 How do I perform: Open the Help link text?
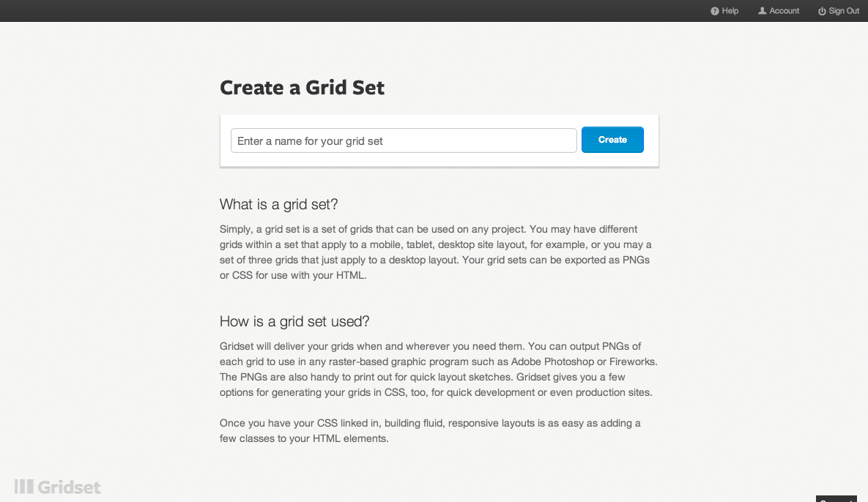tap(730, 11)
